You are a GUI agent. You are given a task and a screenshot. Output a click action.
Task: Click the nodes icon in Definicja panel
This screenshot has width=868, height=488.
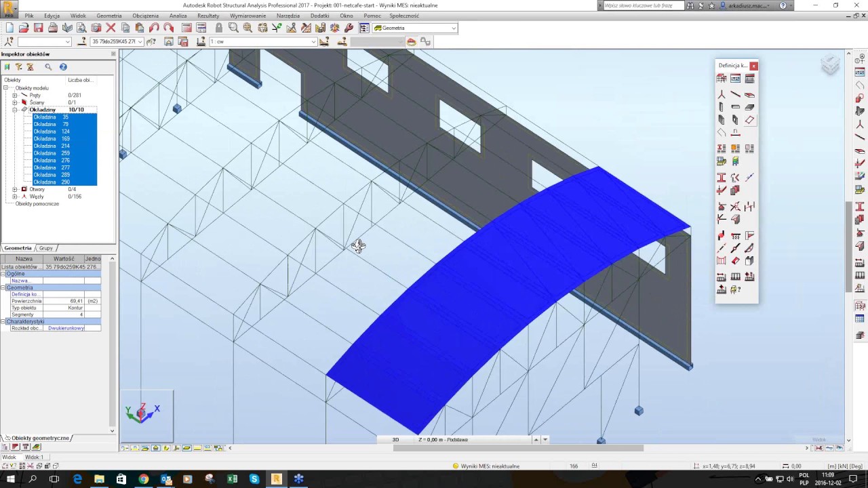(722, 94)
